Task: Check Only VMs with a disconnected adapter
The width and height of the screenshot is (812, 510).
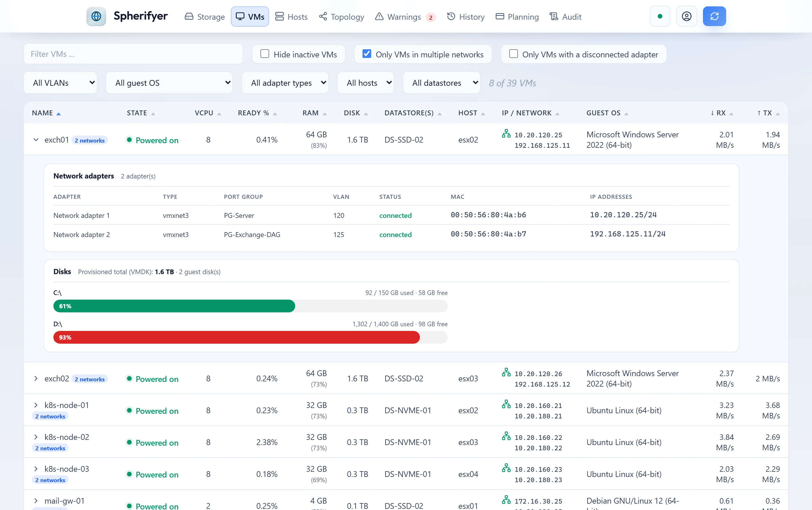Action: (x=513, y=54)
